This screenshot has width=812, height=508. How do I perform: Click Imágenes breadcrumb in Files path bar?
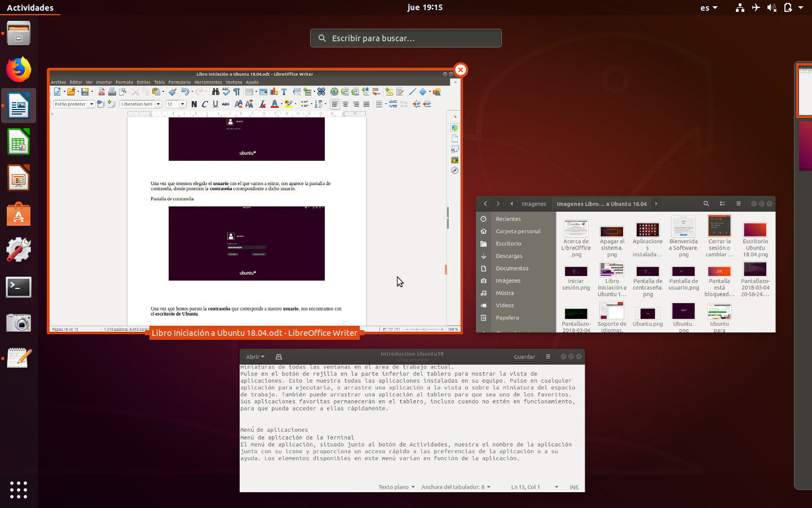(533, 204)
